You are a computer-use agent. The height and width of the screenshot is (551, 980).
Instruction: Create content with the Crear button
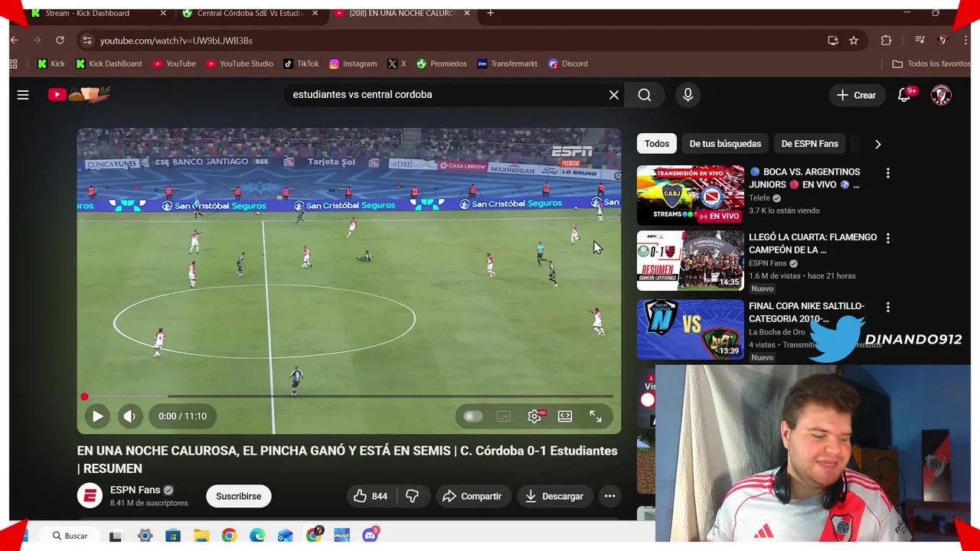click(856, 95)
